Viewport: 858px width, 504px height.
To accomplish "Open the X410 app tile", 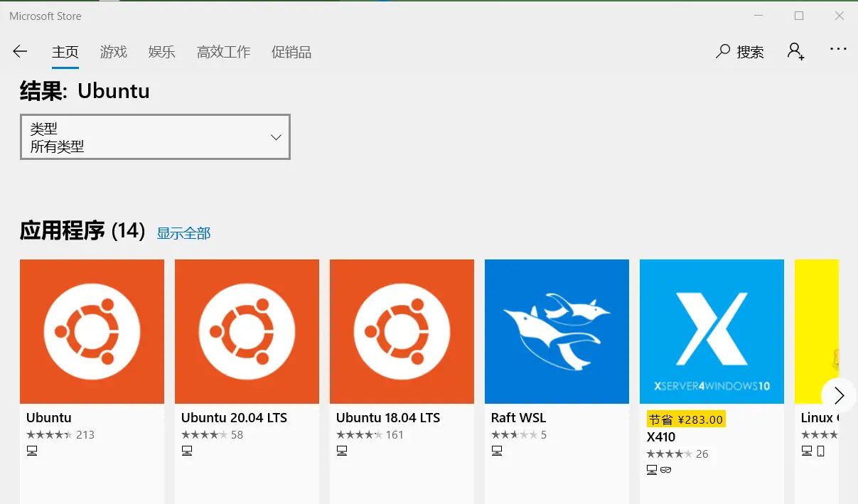I will tap(712, 331).
